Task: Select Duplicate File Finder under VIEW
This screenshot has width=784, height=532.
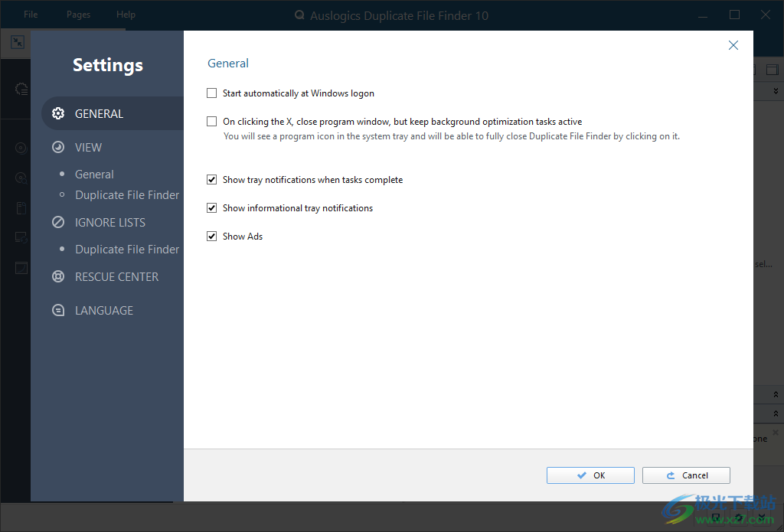Action: [x=127, y=195]
